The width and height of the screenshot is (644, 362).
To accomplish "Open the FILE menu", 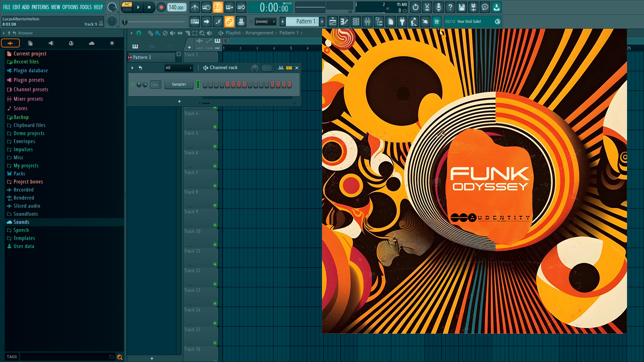I will (7, 7).
